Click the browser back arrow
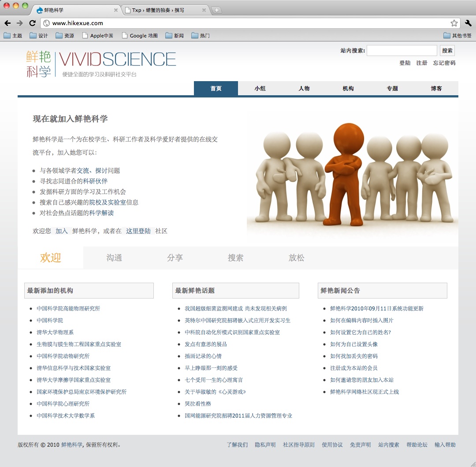476x467 pixels. (7, 23)
